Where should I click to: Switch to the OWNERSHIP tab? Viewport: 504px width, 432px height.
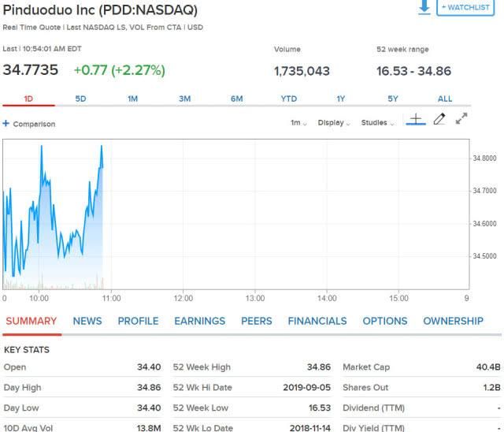[453, 321]
